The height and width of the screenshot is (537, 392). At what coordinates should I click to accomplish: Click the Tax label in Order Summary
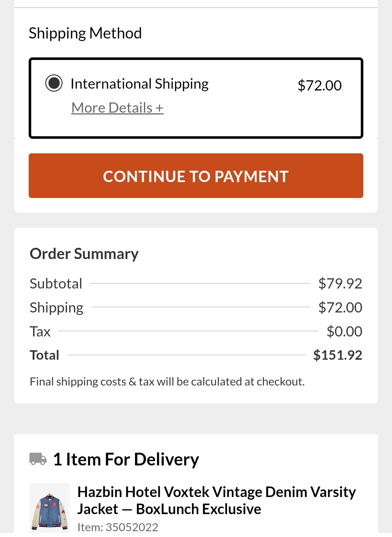pos(40,332)
